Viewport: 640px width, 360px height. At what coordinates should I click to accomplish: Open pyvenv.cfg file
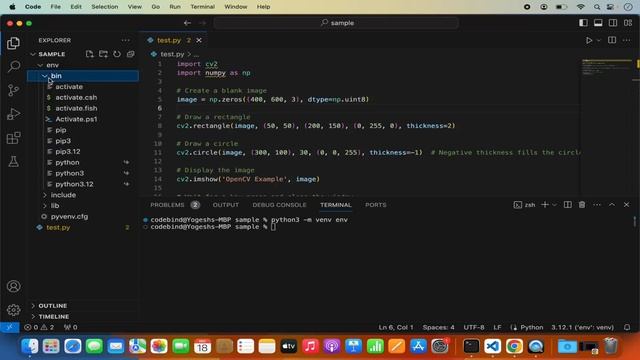(69, 217)
